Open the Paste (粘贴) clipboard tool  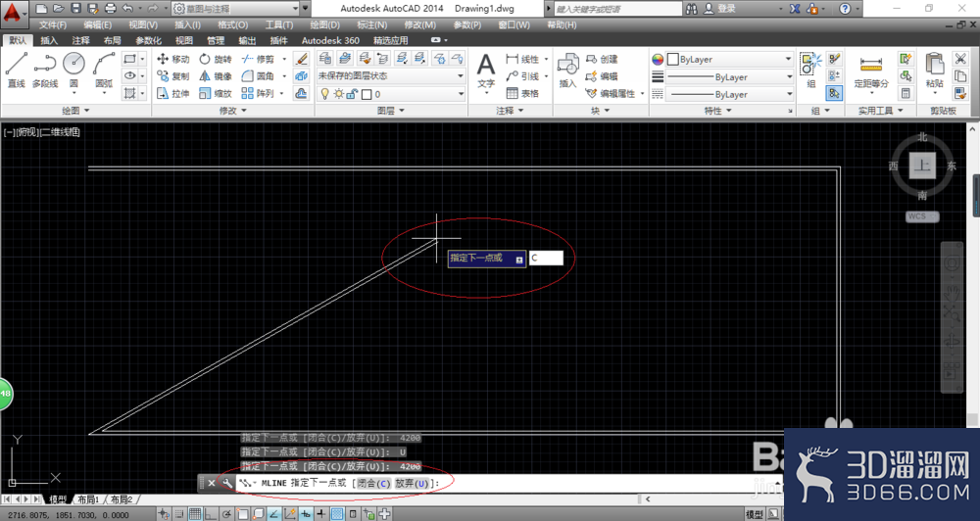point(934,70)
